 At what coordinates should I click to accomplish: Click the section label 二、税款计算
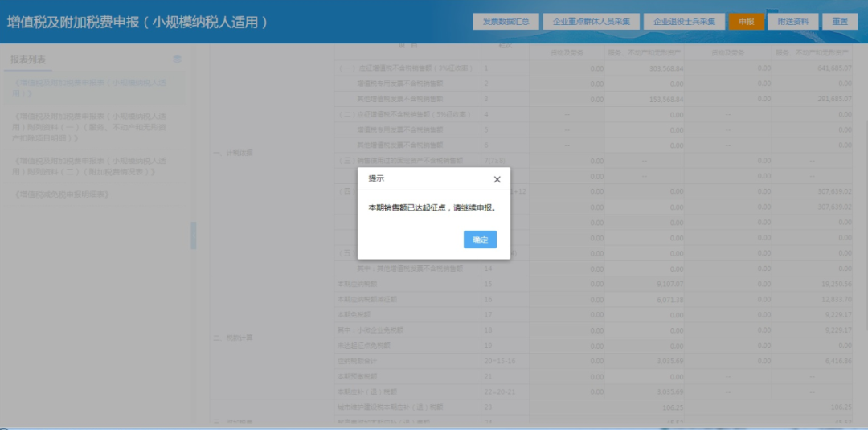232,338
